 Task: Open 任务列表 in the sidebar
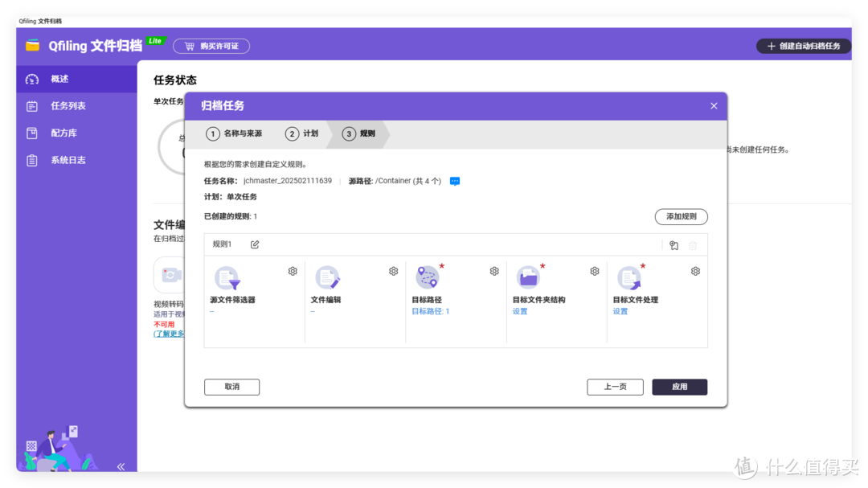(x=68, y=106)
